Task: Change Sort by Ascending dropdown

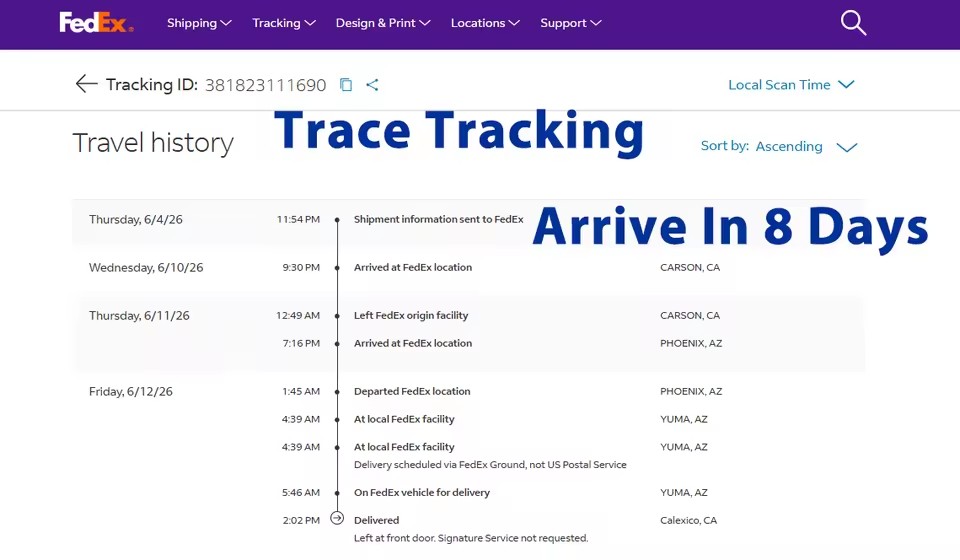Action: pyautogui.click(x=779, y=146)
